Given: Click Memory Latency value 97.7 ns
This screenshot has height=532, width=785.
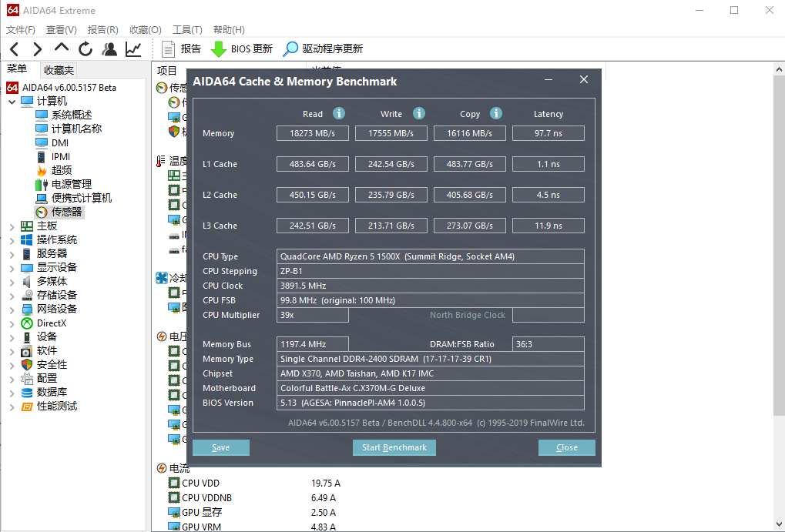Looking at the screenshot, I should (x=548, y=134).
